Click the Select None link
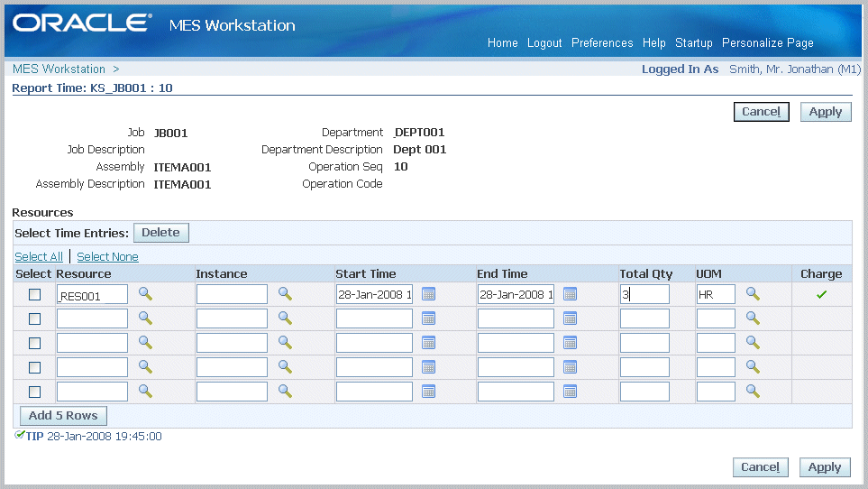Viewport: 868px width, 489px height. (107, 257)
